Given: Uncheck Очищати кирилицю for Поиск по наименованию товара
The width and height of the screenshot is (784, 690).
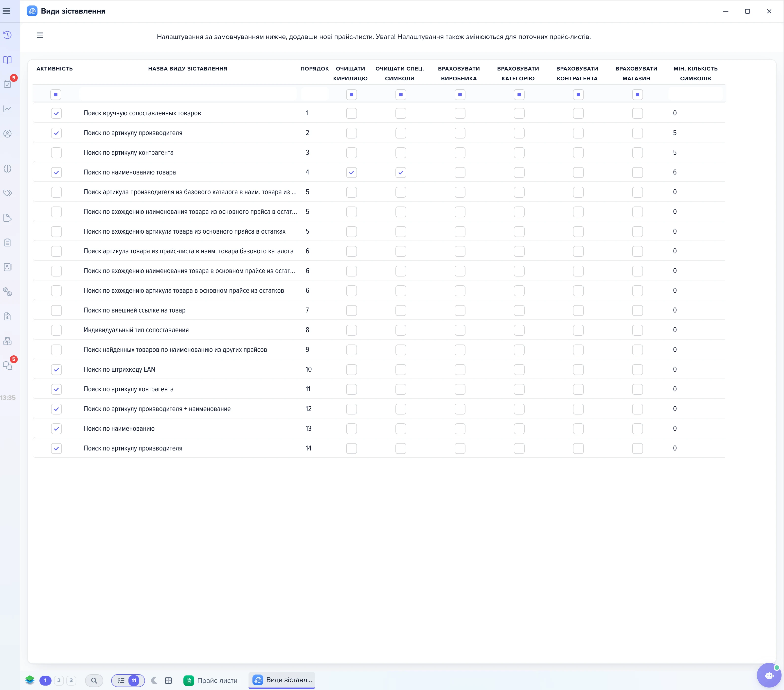Looking at the screenshot, I should pos(351,172).
